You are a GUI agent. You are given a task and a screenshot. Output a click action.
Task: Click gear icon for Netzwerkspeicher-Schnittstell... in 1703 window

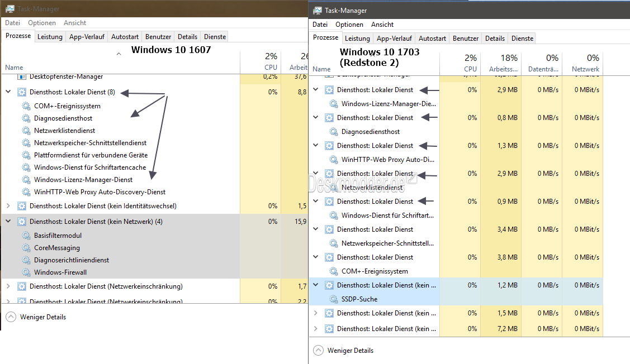(x=334, y=243)
